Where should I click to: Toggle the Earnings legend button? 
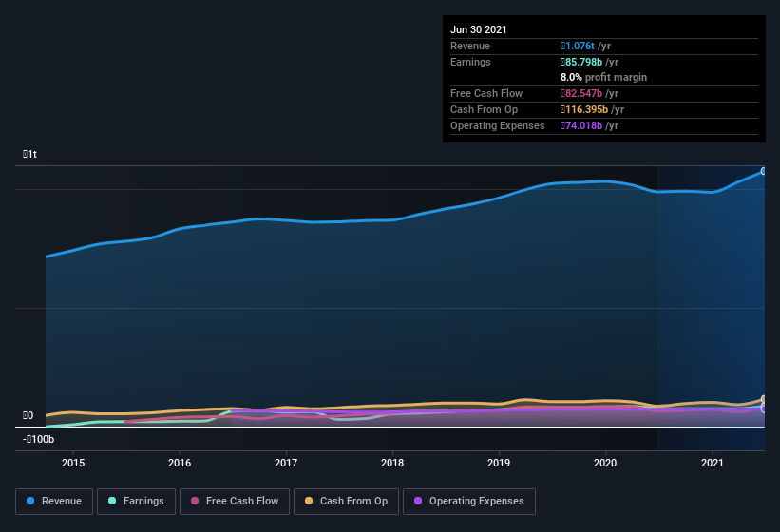[x=136, y=502]
